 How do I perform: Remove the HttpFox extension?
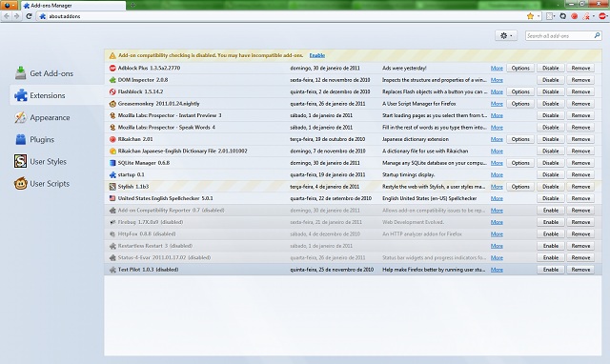[x=580, y=234]
